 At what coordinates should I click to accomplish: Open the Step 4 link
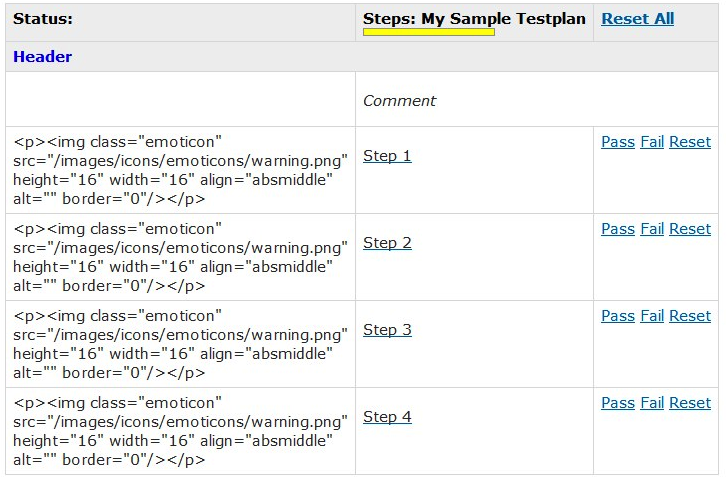(387, 417)
